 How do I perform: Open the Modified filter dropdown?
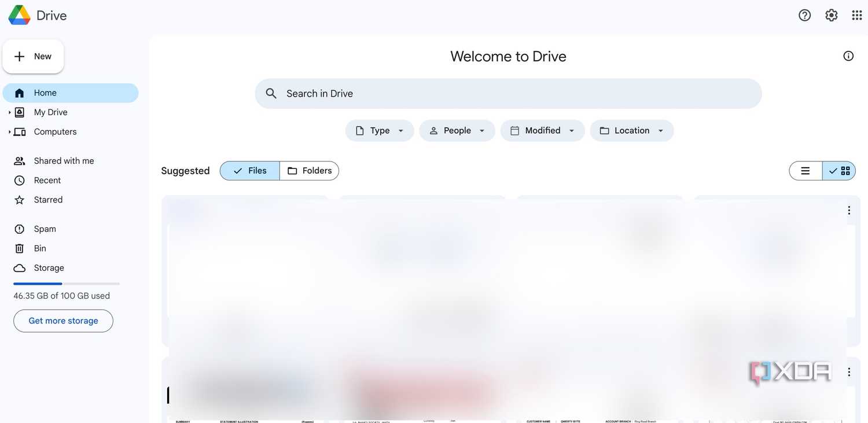(543, 131)
